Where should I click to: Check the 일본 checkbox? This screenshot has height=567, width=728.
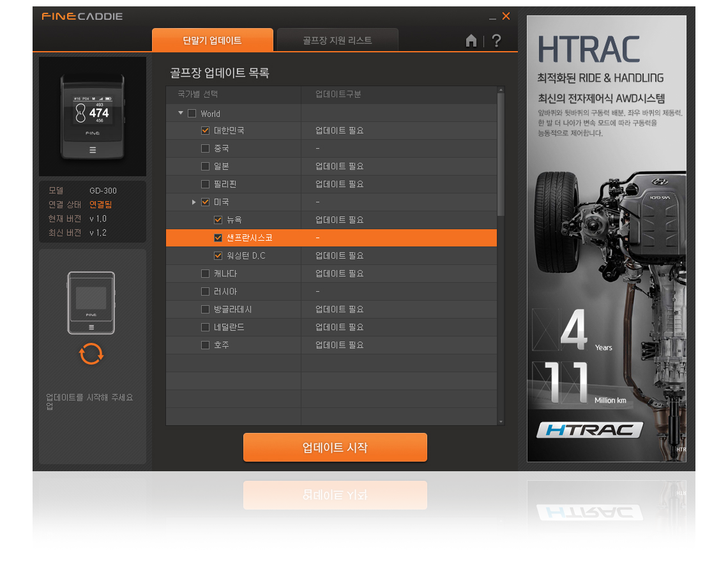(205, 166)
